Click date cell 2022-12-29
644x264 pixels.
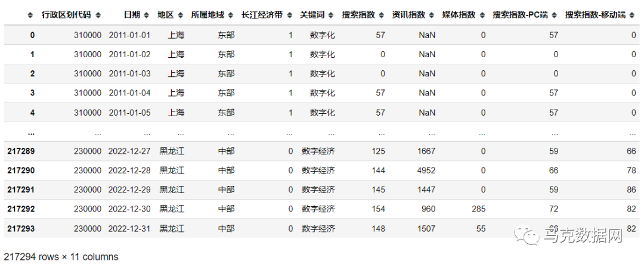[x=130, y=190]
